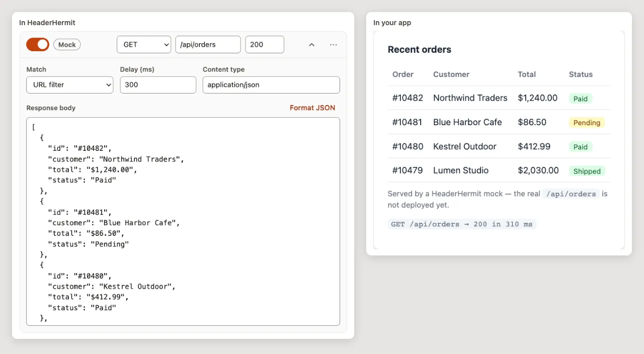Click the $86.50 total in table

click(x=532, y=122)
